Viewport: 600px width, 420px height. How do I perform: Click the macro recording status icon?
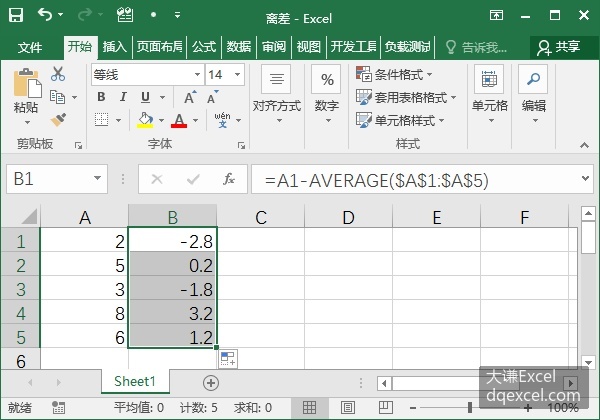58,407
